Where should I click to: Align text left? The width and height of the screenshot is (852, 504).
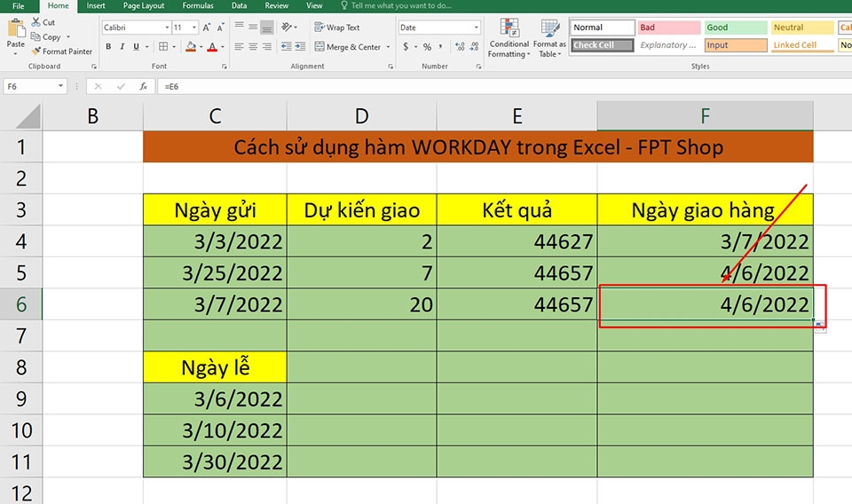[x=239, y=47]
